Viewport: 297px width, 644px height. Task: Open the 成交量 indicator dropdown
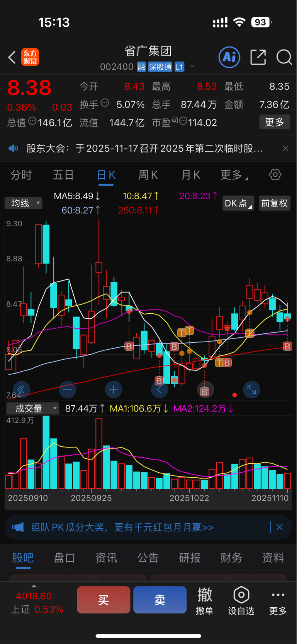coord(32,408)
